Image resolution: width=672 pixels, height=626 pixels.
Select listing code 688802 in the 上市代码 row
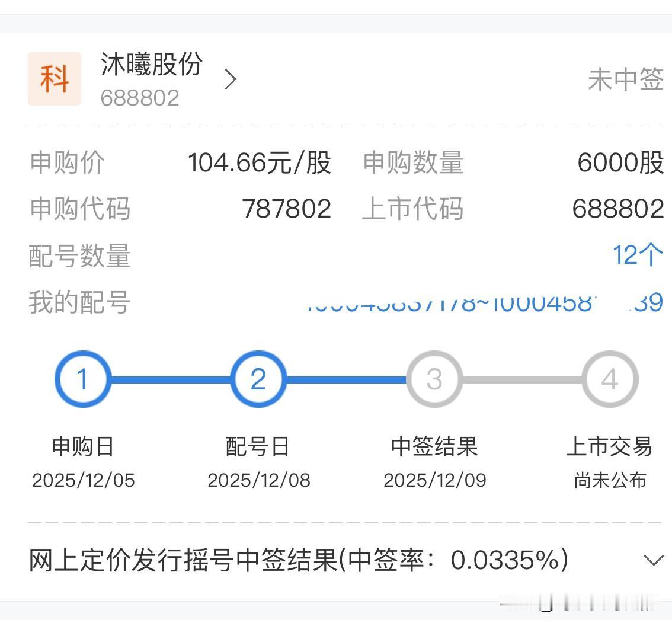point(618,209)
